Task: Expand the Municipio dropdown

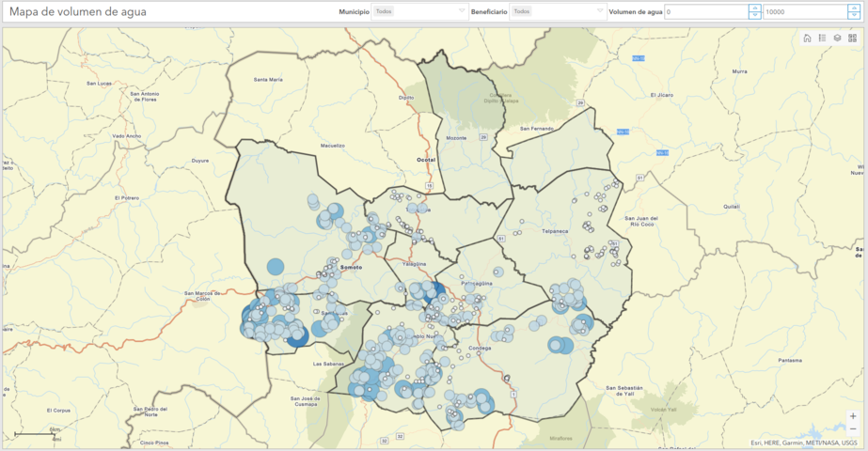Action: pos(419,11)
